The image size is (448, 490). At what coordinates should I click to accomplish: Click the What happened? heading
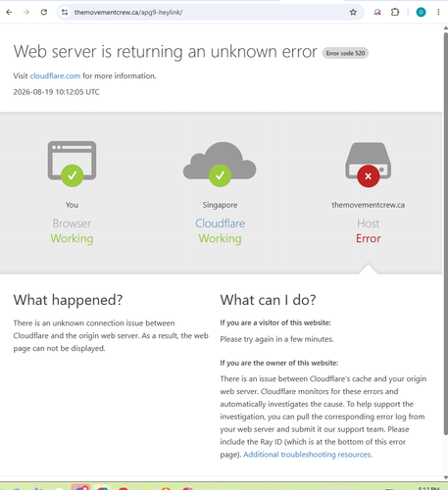(68, 300)
